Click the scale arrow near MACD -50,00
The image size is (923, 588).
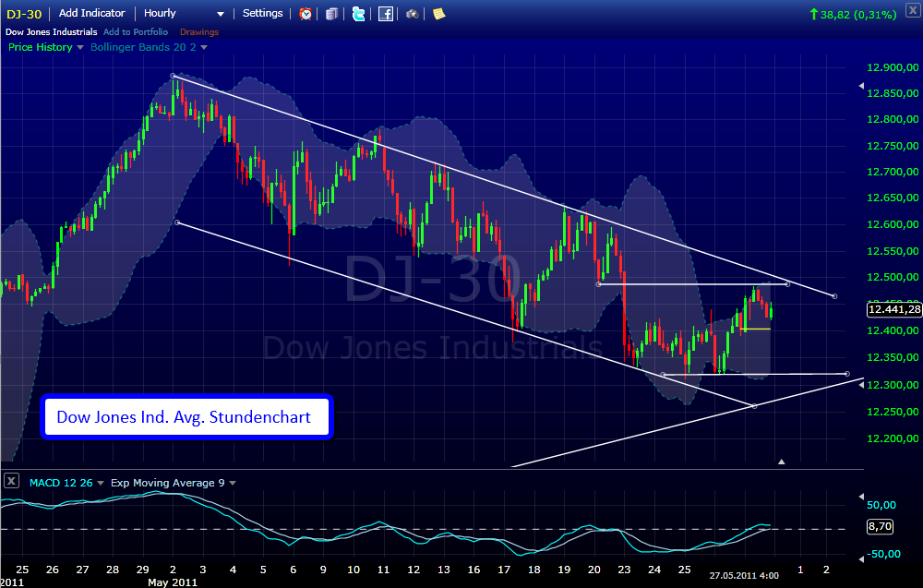coord(862,558)
